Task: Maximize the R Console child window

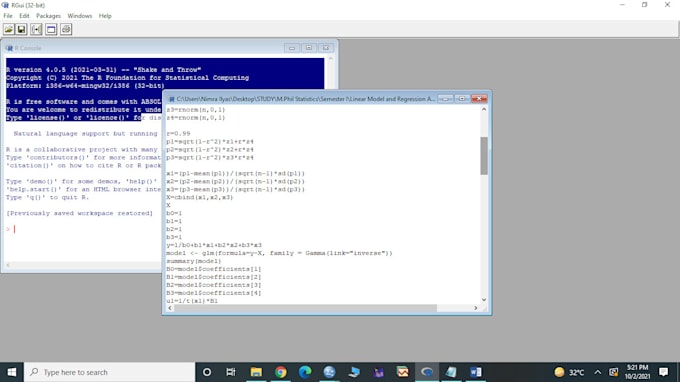Action: pyautogui.click(x=309, y=48)
